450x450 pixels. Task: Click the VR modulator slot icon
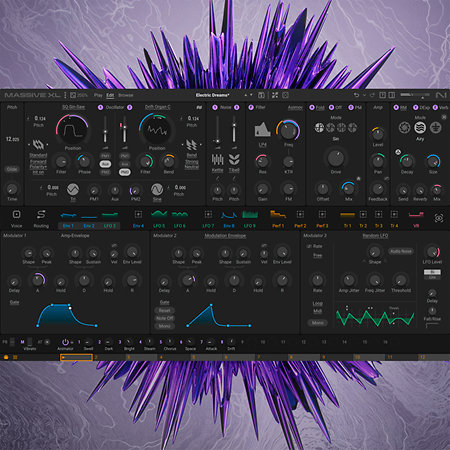coord(416,214)
